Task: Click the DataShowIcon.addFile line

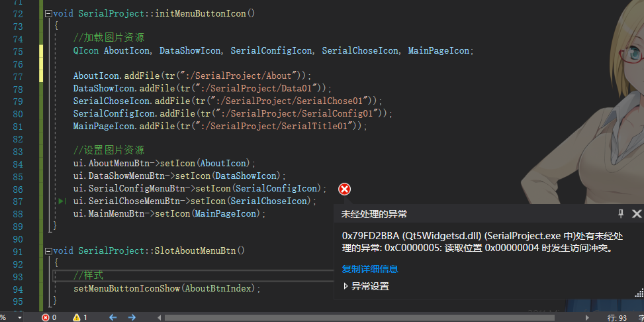Action: pos(203,88)
